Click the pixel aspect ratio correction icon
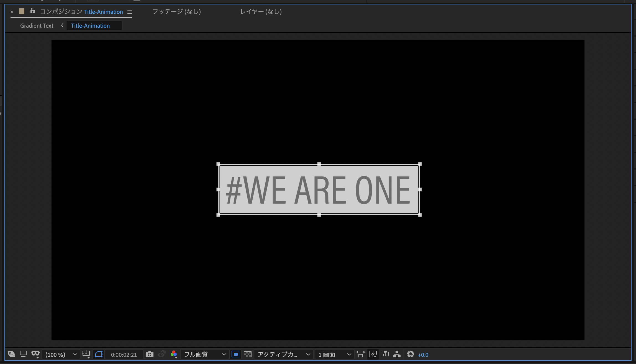The height and width of the screenshot is (364, 636). pyautogui.click(x=360, y=354)
